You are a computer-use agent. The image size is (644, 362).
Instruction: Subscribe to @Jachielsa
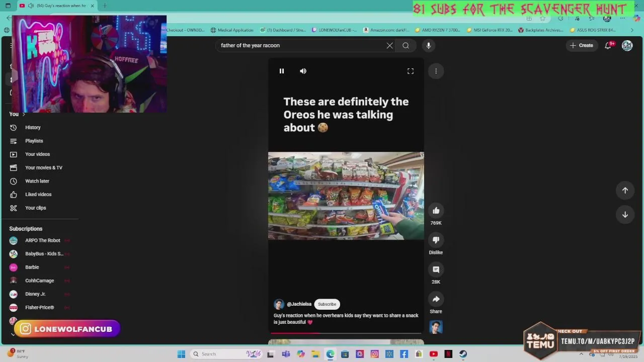click(x=327, y=304)
